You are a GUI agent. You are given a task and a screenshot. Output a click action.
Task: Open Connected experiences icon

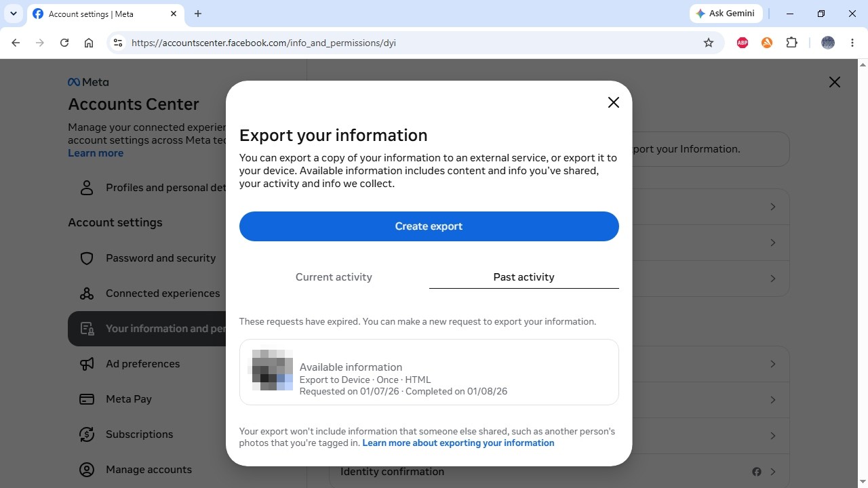click(x=87, y=293)
